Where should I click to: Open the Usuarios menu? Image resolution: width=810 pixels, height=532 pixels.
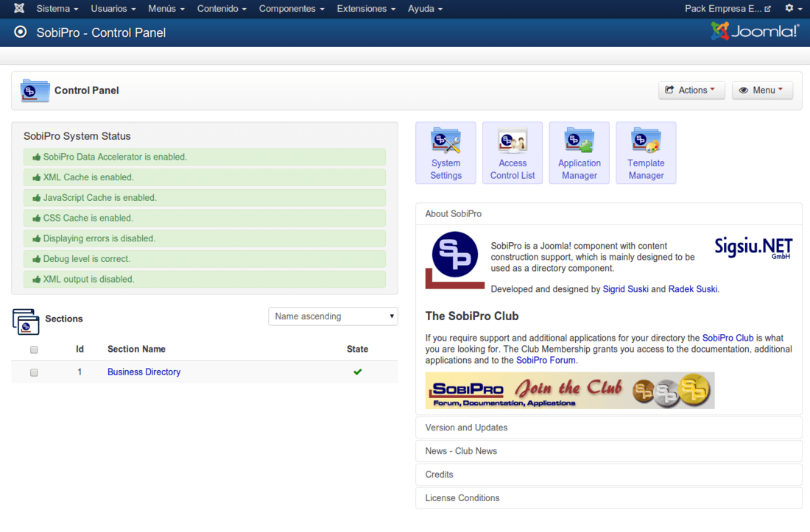(x=113, y=9)
